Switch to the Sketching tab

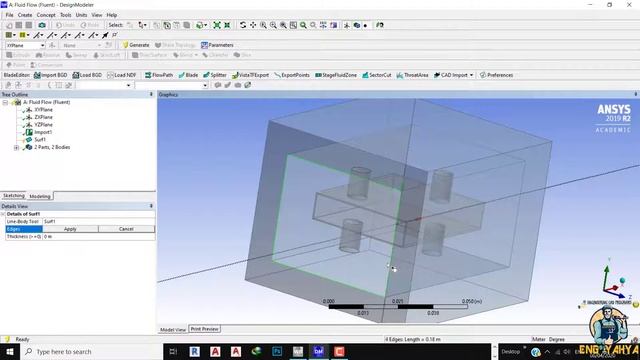[x=13, y=196]
